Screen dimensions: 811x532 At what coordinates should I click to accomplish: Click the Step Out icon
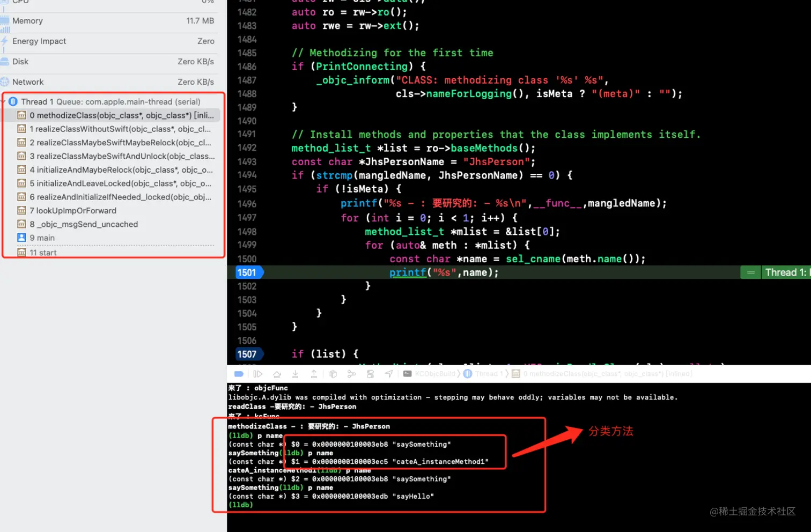click(314, 374)
